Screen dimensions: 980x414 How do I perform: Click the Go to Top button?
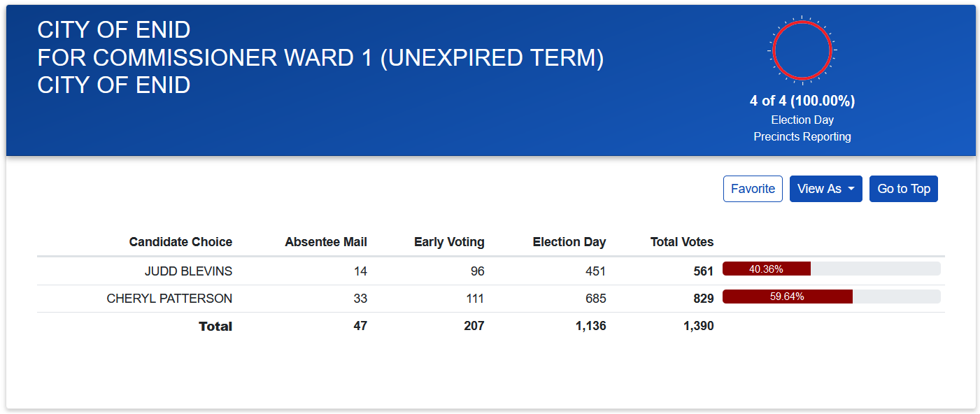click(903, 189)
